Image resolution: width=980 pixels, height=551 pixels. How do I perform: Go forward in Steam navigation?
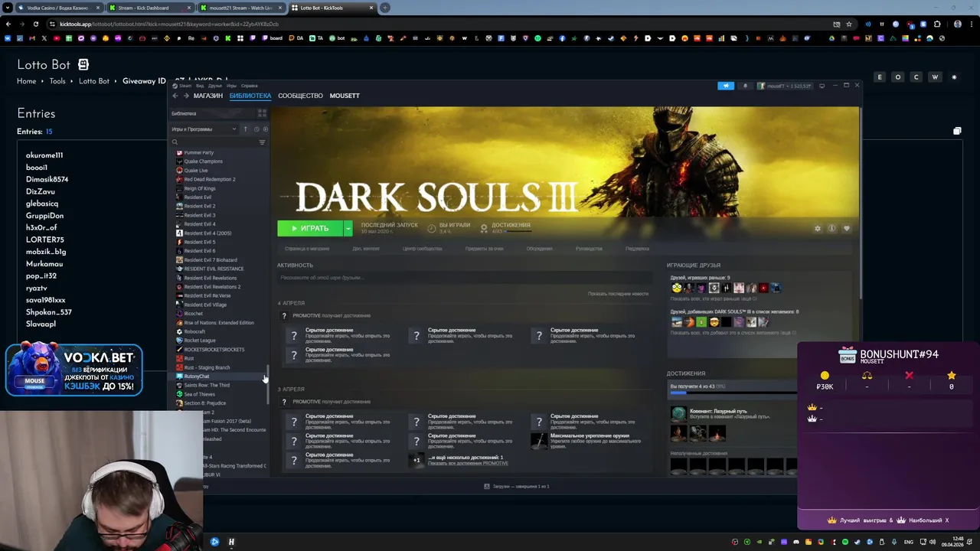pyautogui.click(x=186, y=96)
